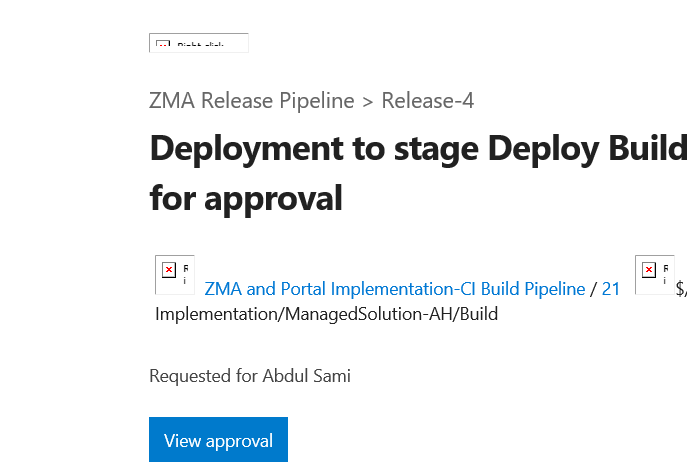Click the broken image icon before the $/ path
This screenshot has width=687, height=464.
pos(650,271)
